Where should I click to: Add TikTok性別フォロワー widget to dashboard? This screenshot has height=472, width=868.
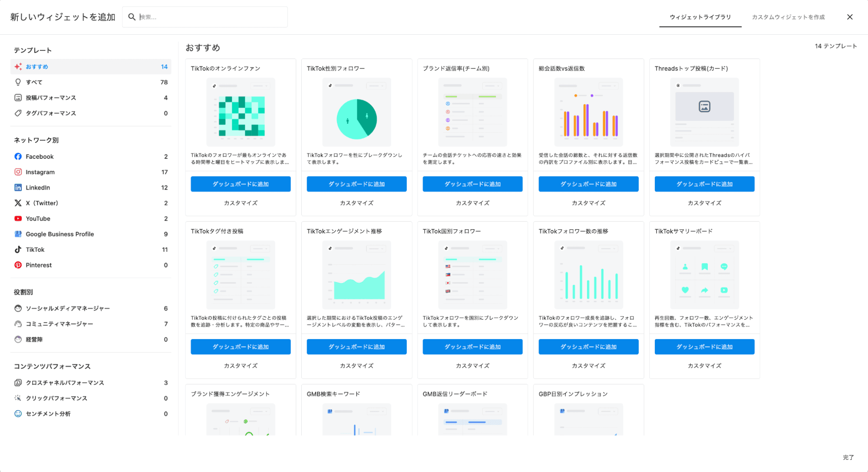click(x=356, y=184)
